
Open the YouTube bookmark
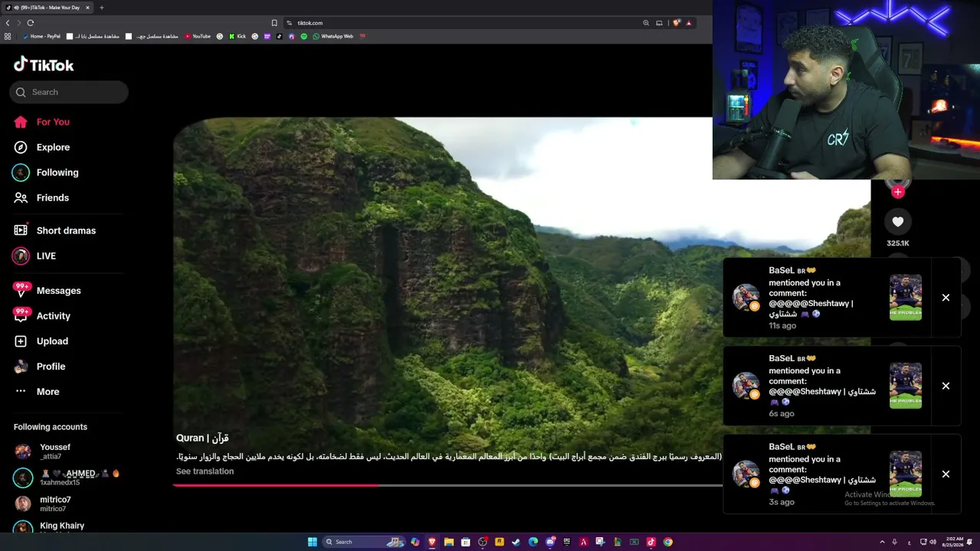(x=198, y=36)
